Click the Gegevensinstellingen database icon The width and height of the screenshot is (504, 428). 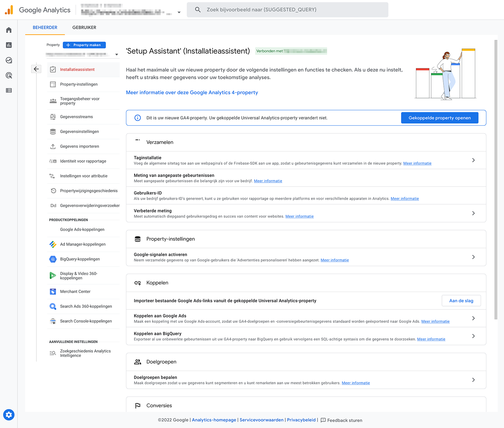click(x=53, y=132)
